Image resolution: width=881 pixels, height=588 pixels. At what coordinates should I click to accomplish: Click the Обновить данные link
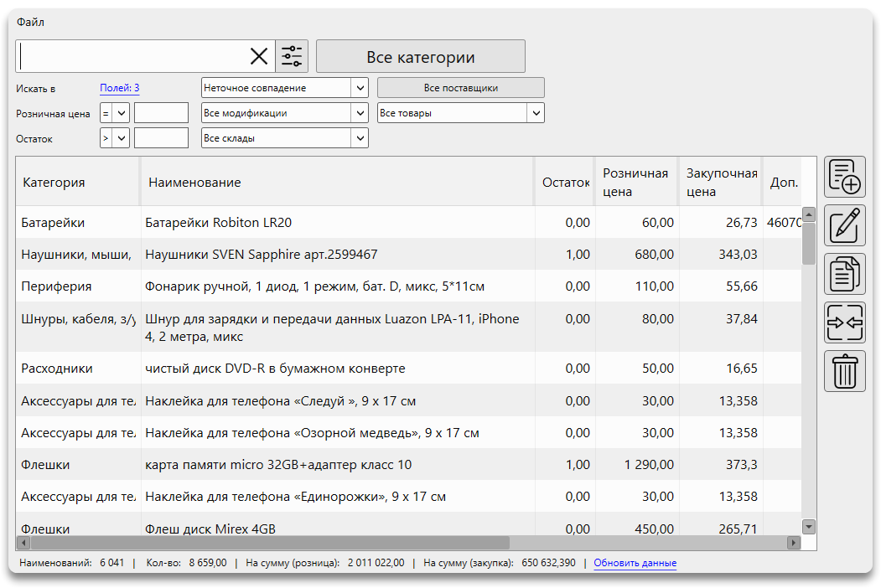(635, 563)
